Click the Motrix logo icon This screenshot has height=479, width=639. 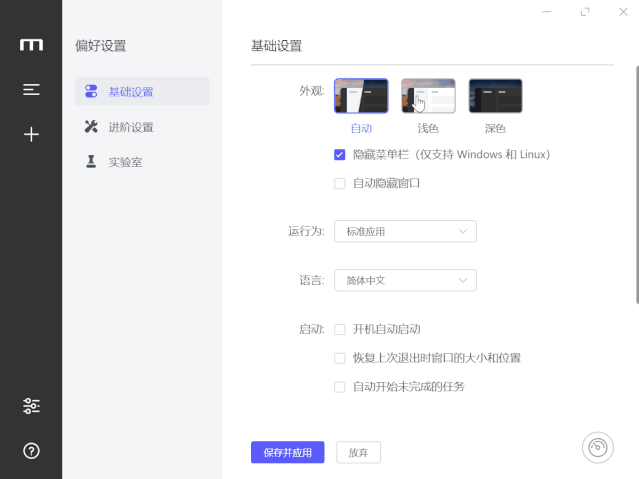[31, 45]
